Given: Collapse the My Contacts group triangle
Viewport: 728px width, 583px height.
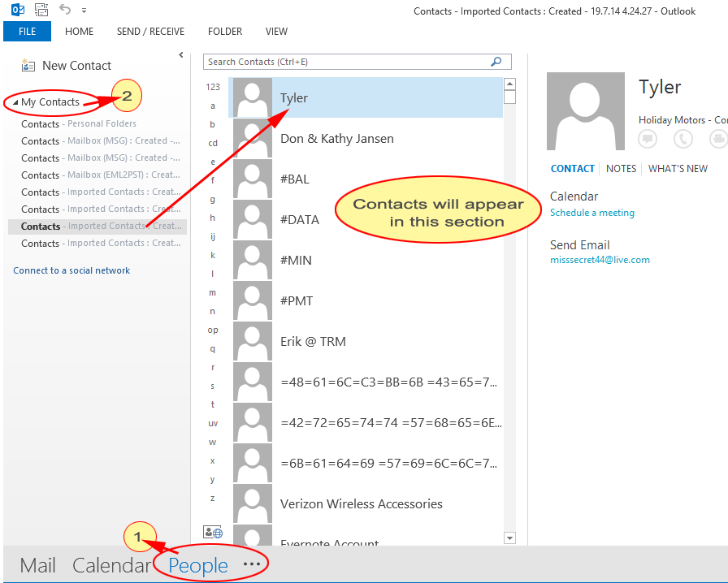Looking at the screenshot, I should click(15, 102).
